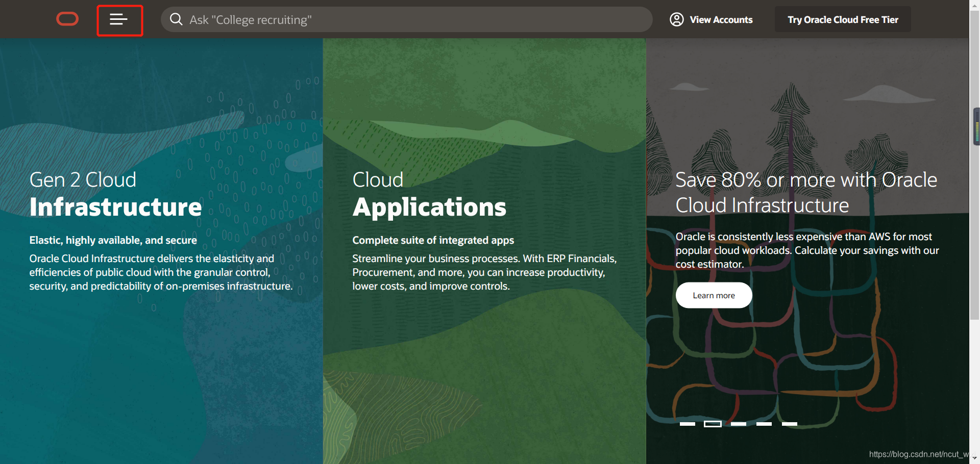Click Save 80% or more headline
The image size is (980, 464).
[806, 192]
